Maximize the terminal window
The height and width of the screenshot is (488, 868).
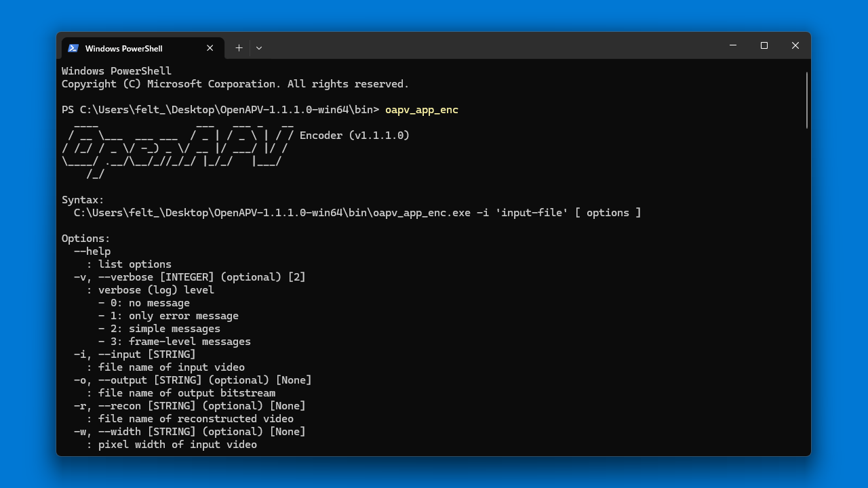[764, 45]
